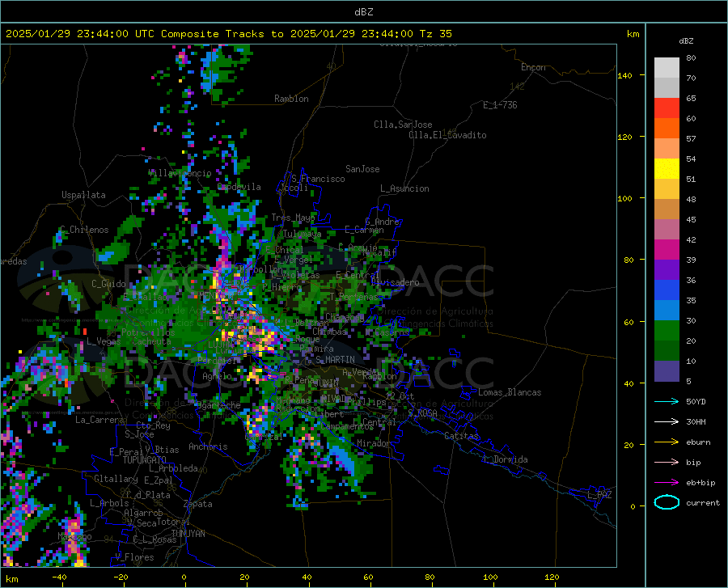Click the 51 dBZ yellow swatch
Screen dimensions: 728x588
pyautogui.click(x=667, y=169)
